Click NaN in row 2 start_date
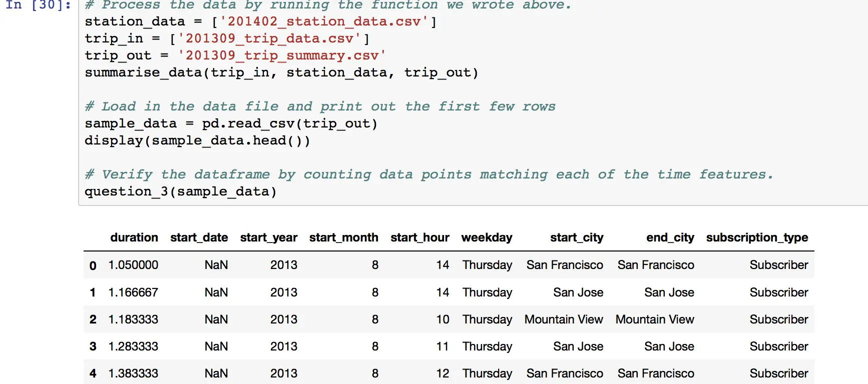This screenshot has height=384, width=868. pyautogui.click(x=216, y=319)
